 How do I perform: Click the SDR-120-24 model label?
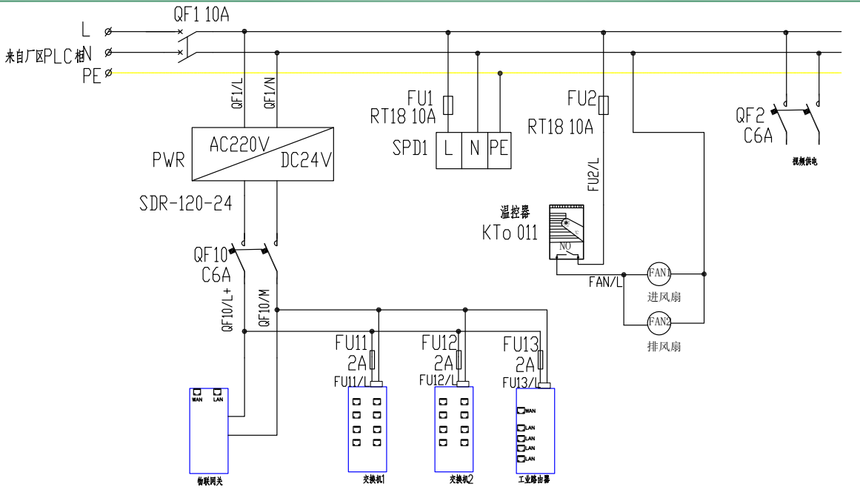click(186, 203)
